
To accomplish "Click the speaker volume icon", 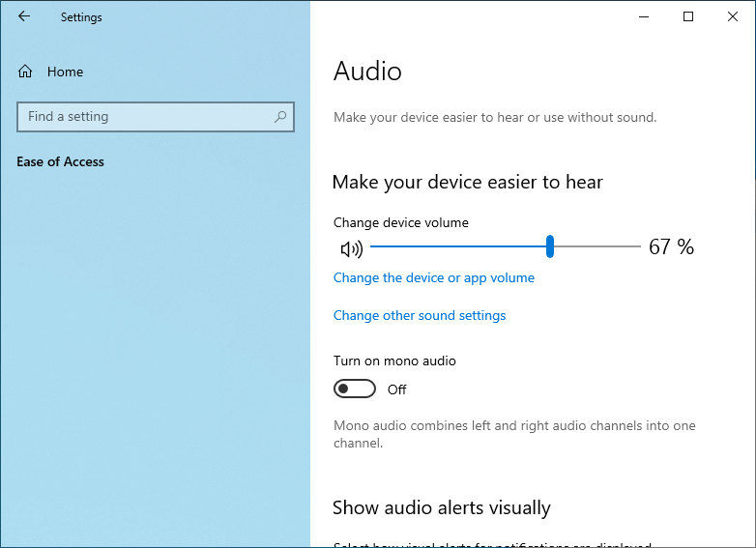I will click(352, 249).
